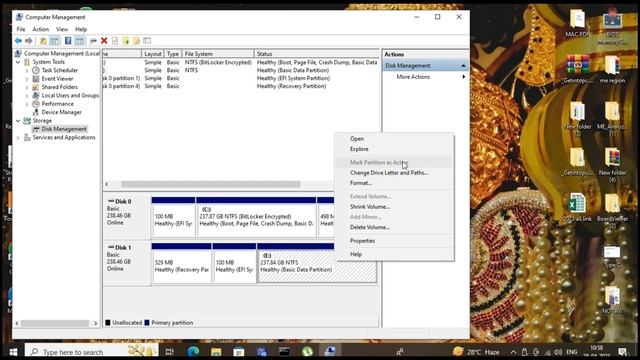This screenshot has width=640, height=360.
Task: Open the File menu
Action: coord(21,29)
